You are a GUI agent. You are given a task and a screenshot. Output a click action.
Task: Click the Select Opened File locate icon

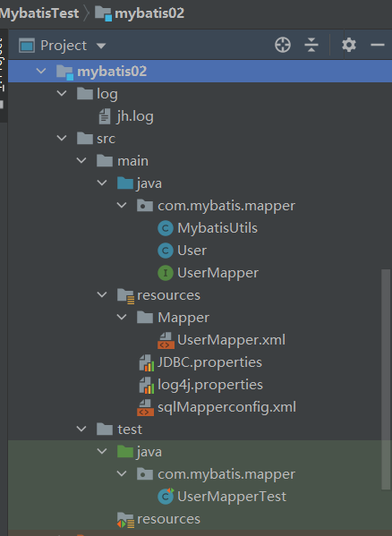click(x=283, y=45)
